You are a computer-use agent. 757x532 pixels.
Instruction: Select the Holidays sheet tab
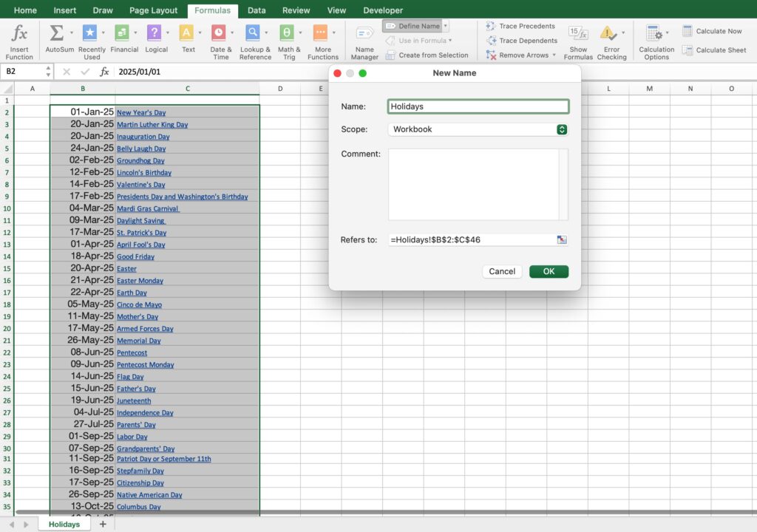(64, 524)
